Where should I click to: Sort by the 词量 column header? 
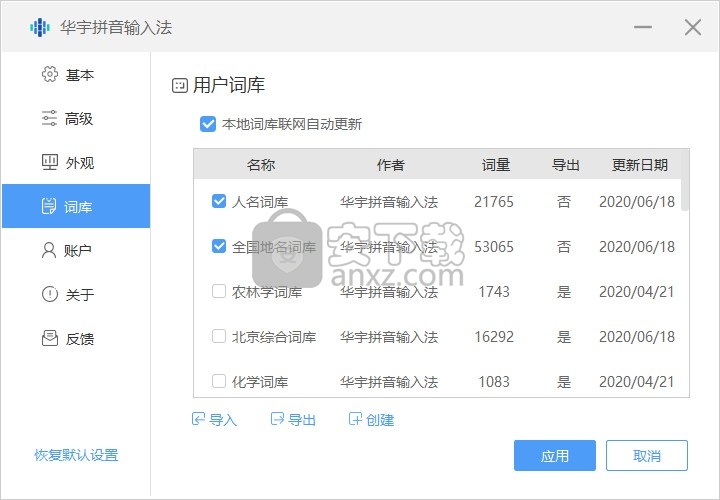[495, 165]
